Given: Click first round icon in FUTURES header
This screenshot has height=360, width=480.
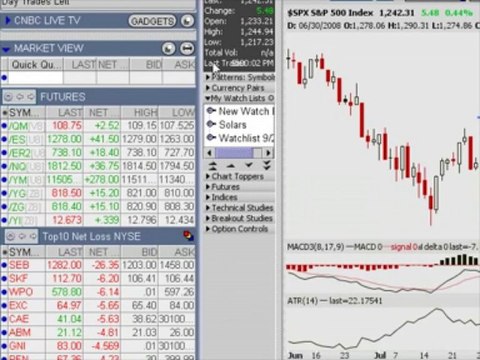Looking at the screenshot, I should pos(9,97).
